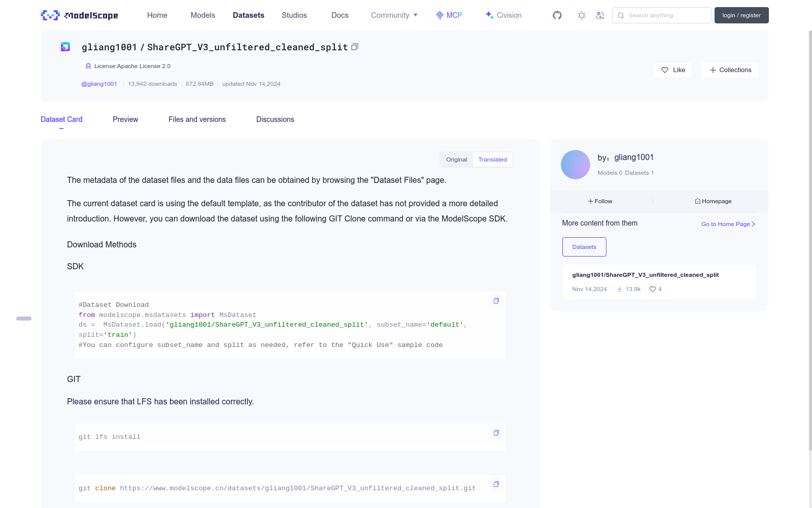Open Studios in navigation
The width and height of the screenshot is (812, 508).
294,15
